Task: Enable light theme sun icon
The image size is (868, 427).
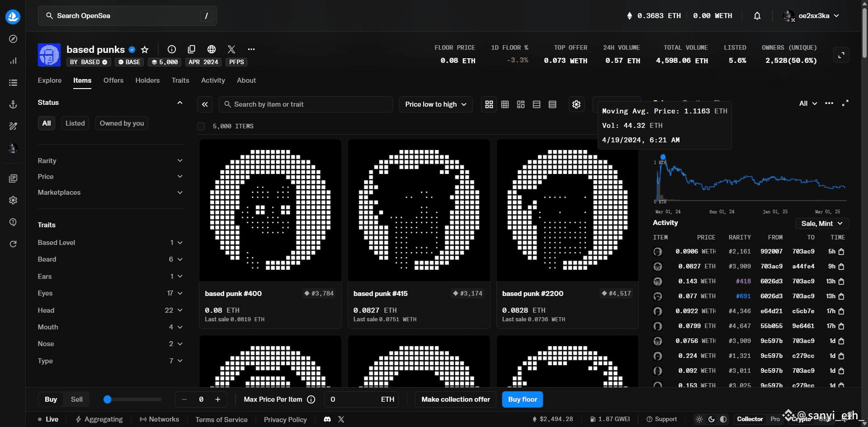Action: (699, 419)
